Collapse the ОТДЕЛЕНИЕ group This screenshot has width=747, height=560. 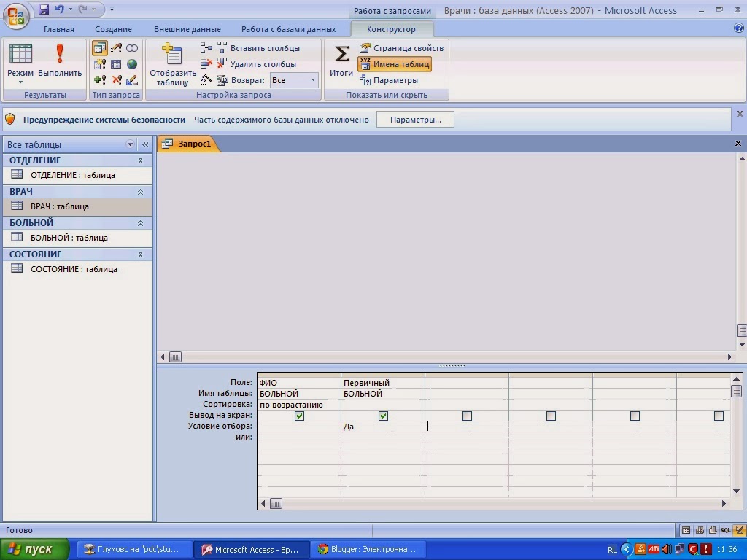coord(140,160)
